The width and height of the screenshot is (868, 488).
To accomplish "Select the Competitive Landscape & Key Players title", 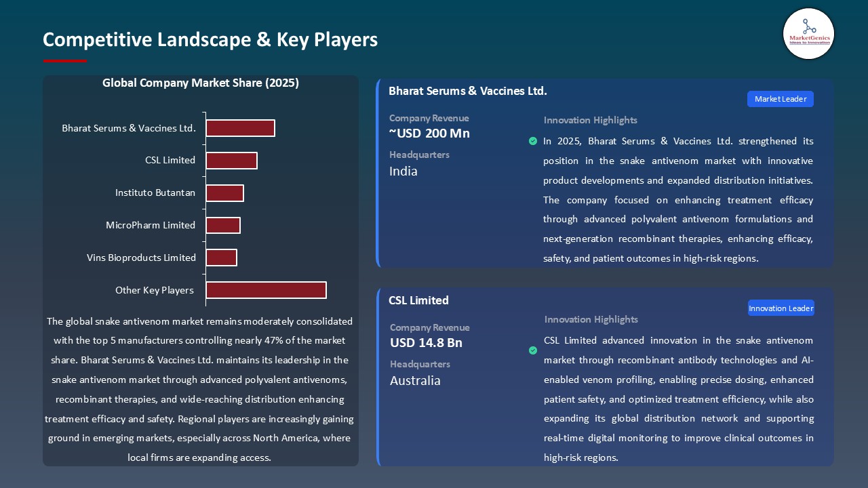I will click(210, 40).
